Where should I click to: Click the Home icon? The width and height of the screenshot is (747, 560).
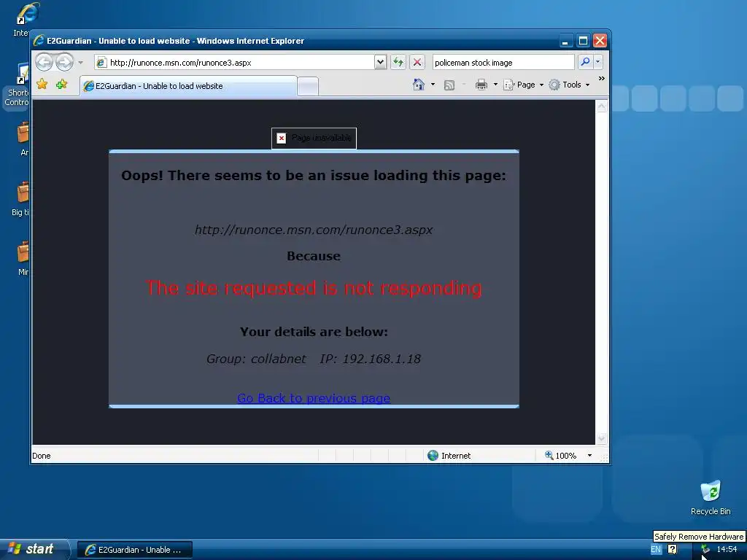click(x=419, y=85)
